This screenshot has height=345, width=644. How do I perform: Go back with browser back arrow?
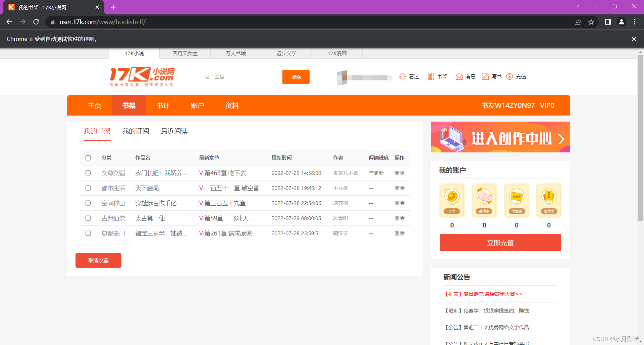click(x=9, y=22)
